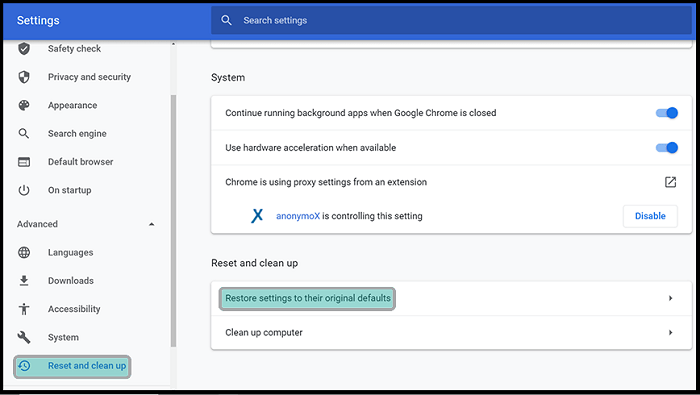The height and width of the screenshot is (395, 700).
Task: Click 'Chrome is using proxy settings from an extension'
Action: [x=326, y=182]
